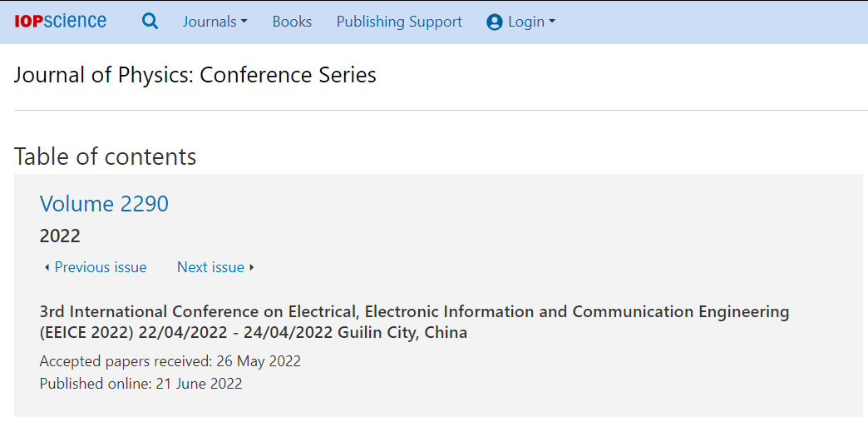This screenshot has height=422, width=868.
Task: Expand the Journals dropdown menu
Action: 215,22
